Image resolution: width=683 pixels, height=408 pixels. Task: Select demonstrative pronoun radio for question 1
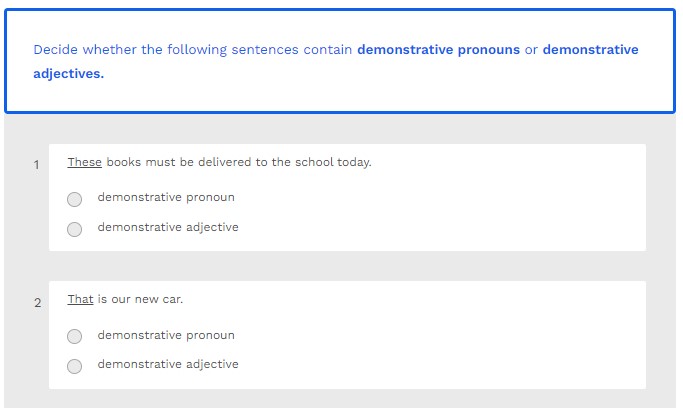click(x=74, y=199)
